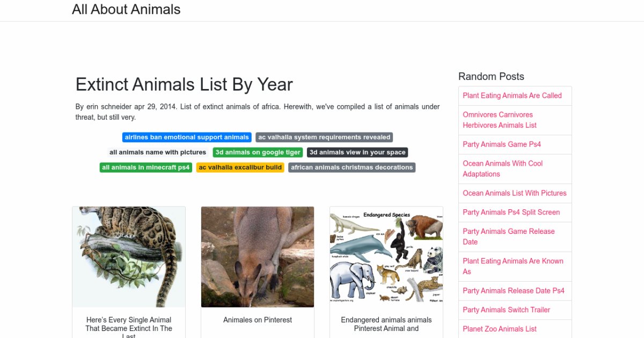Open Ocean Animals List With Pictures link
Image resolution: width=644 pixels, height=338 pixels.
(515, 193)
